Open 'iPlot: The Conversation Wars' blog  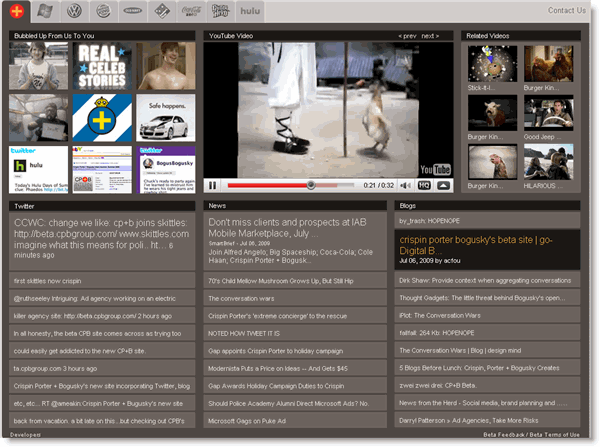[488, 315]
